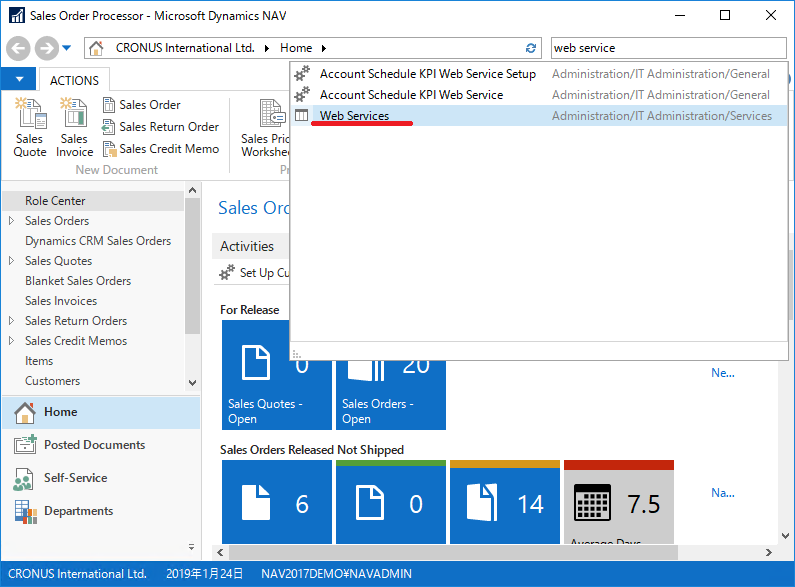Click the refresh icon in address bar

(x=531, y=48)
